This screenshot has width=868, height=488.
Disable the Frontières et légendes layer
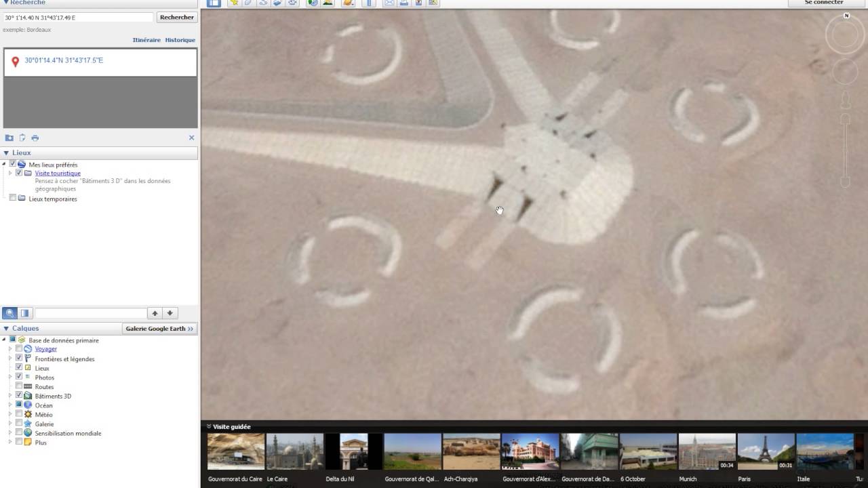point(19,358)
